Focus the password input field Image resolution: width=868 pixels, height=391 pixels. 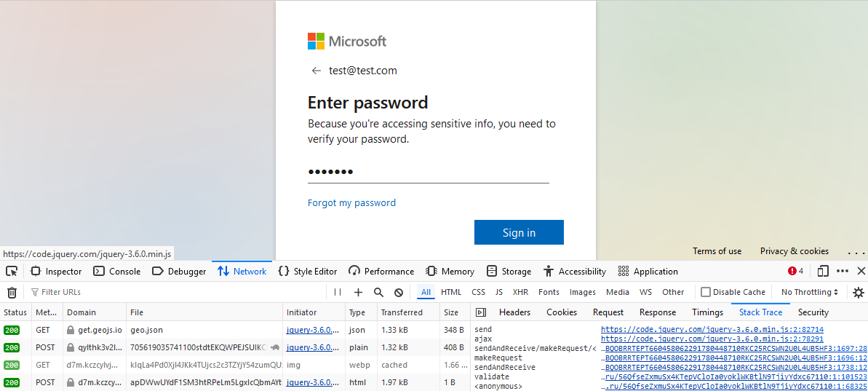click(429, 172)
